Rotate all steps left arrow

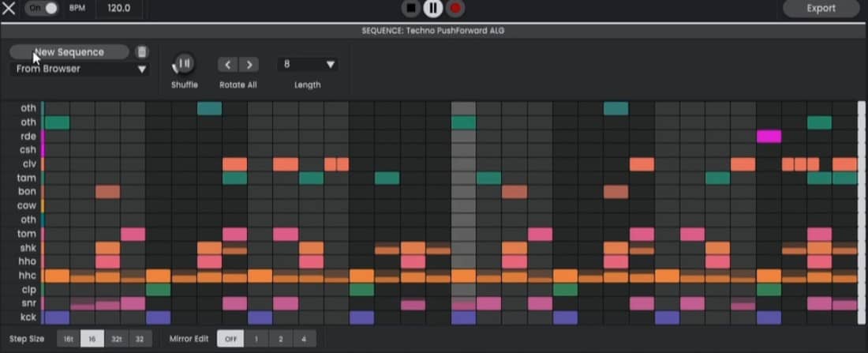(x=227, y=65)
